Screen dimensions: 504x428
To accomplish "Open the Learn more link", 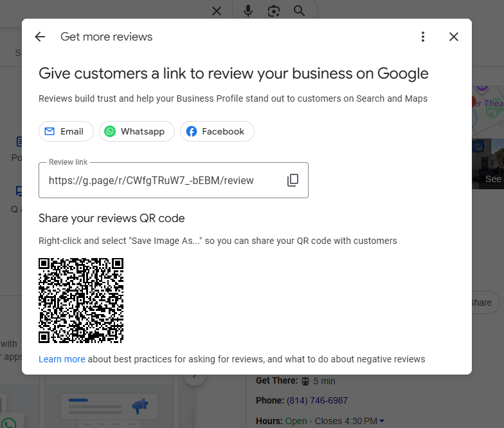I will pyautogui.click(x=62, y=359).
